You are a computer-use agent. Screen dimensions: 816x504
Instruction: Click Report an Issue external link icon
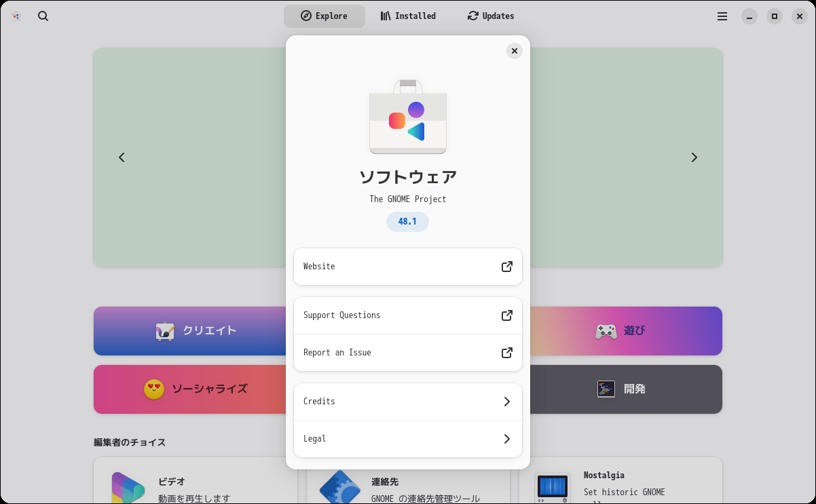coord(506,353)
